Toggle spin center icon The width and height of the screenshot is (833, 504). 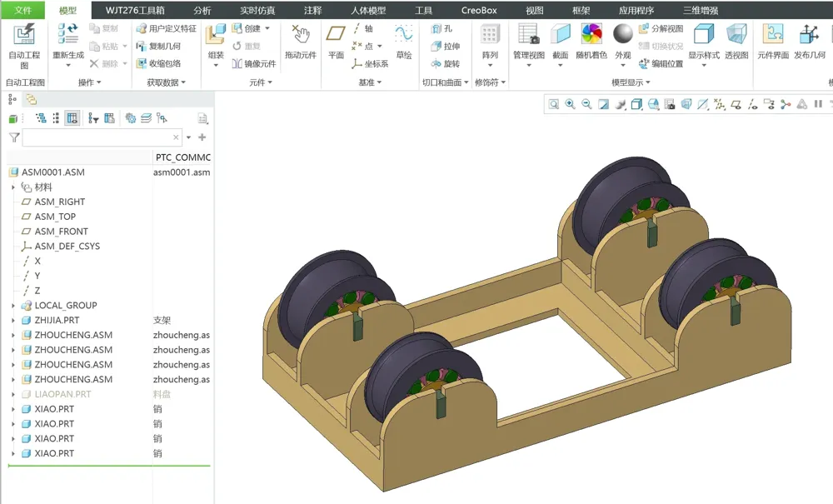click(786, 104)
